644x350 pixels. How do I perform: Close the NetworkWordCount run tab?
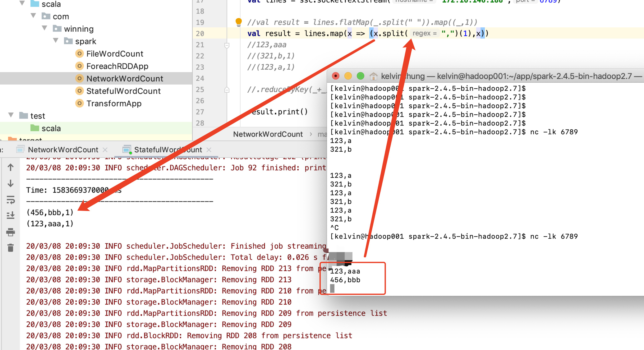coord(105,150)
